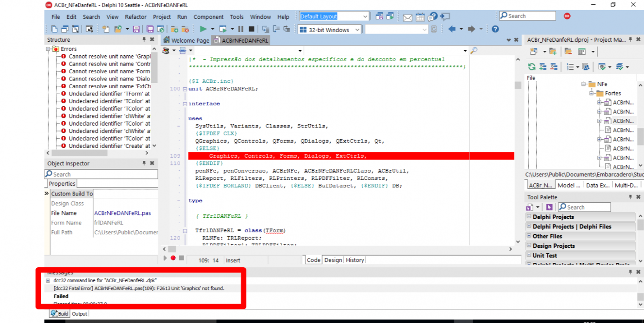Open the File menu

coord(56,17)
